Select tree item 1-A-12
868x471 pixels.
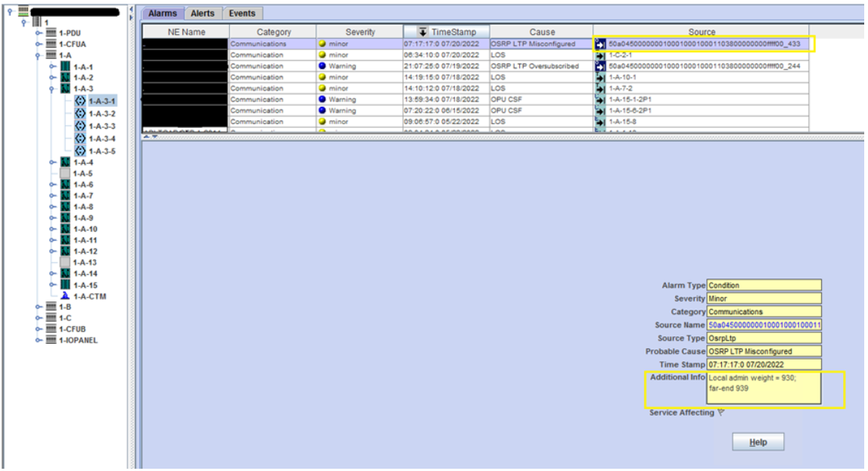click(86, 251)
